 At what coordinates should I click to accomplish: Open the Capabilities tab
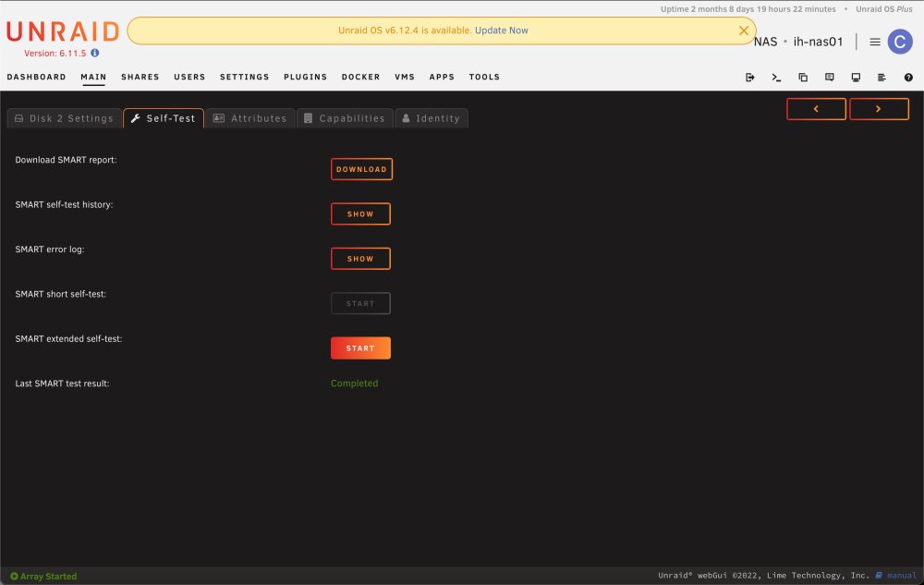pos(345,118)
